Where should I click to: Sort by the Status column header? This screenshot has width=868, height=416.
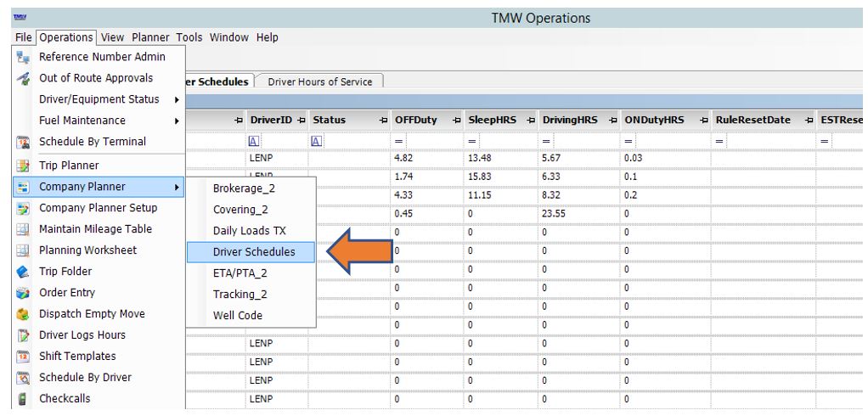tap(329, 120)
